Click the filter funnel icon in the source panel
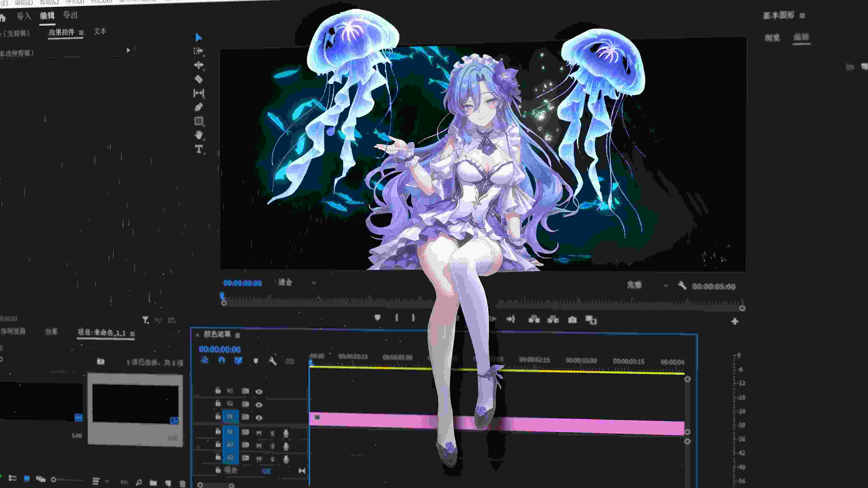The height and width of the screenshot is (488, 868). [x=145, y=320]
